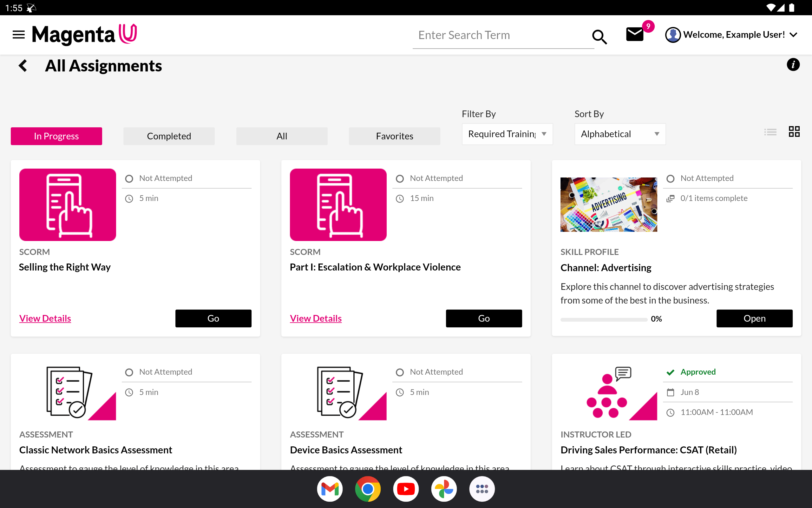Click the Selling the Right Way title
The height and width of the screenshot is (508, 812).
pos(65,267)
